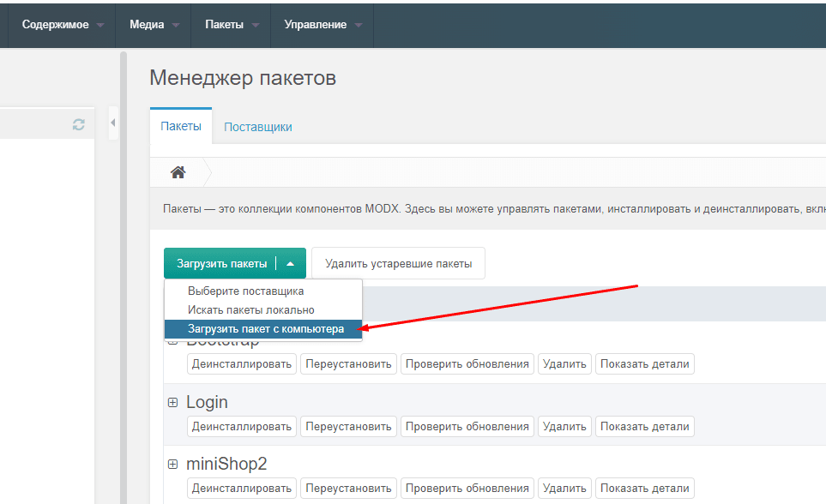Expand the miniShop2 package details

(172, 464)
